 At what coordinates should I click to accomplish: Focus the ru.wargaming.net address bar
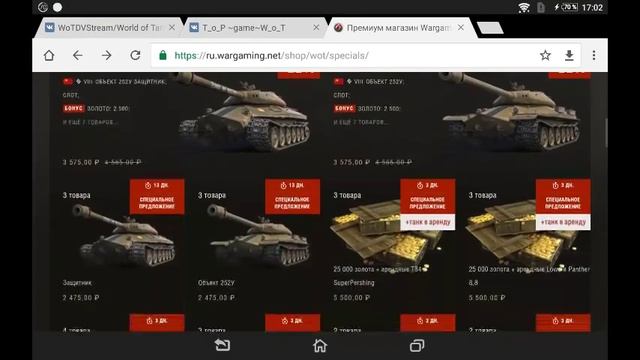[366, 55]
